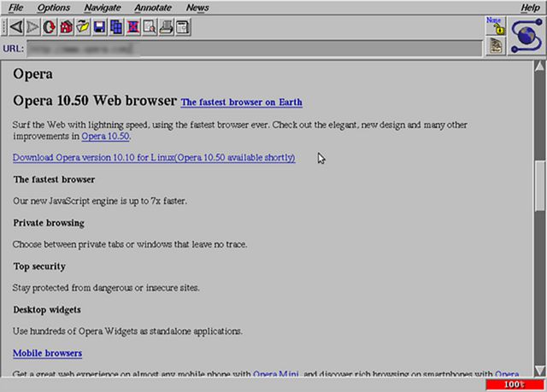Click the 'Private browsing' heading text

tap(49, 223)
